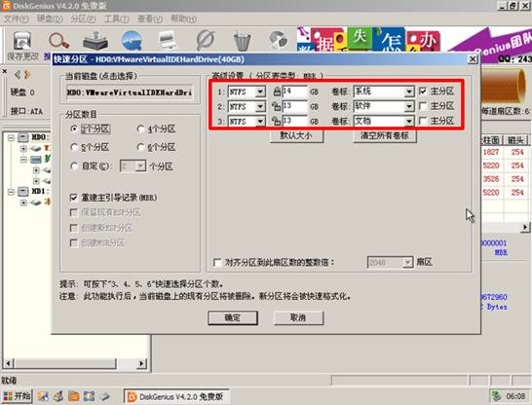Open the 软件 volume label dropdown

pyautogui.click(x=409, y=106)
